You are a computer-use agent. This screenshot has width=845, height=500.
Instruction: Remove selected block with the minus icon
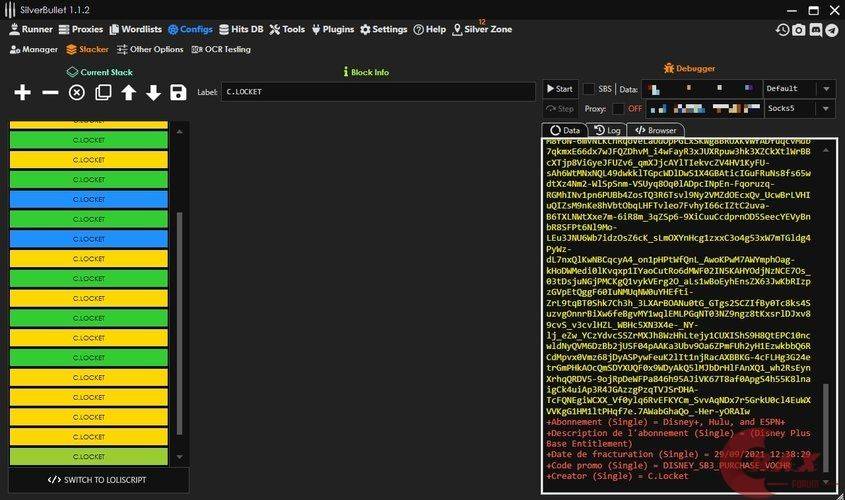pos(50,93)
